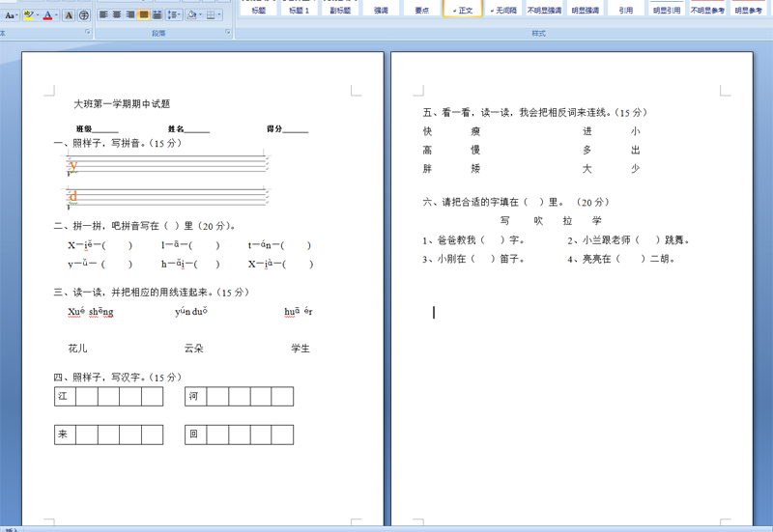Expand font color dropdown arrow
773x532 pixels.
tap(56, 15)
